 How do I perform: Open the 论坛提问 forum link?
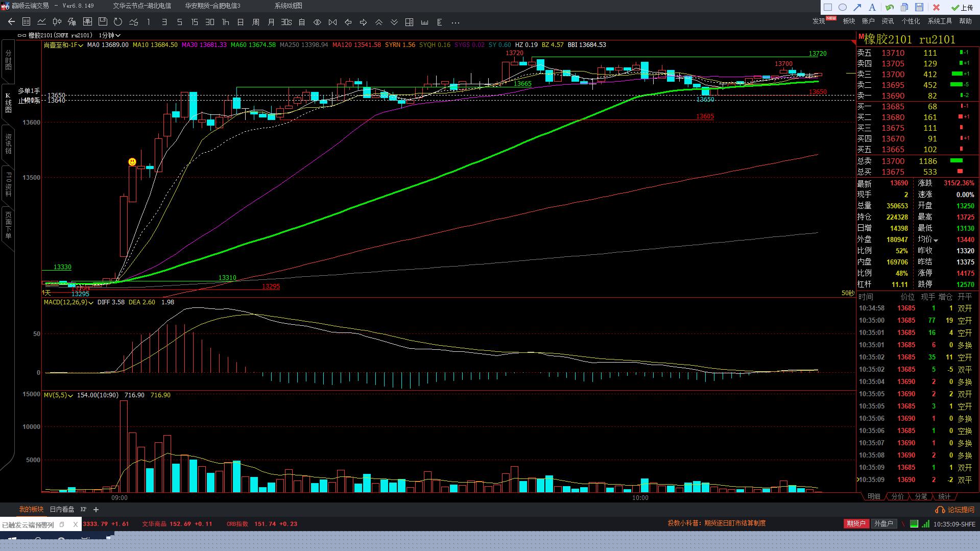(955, 510)
